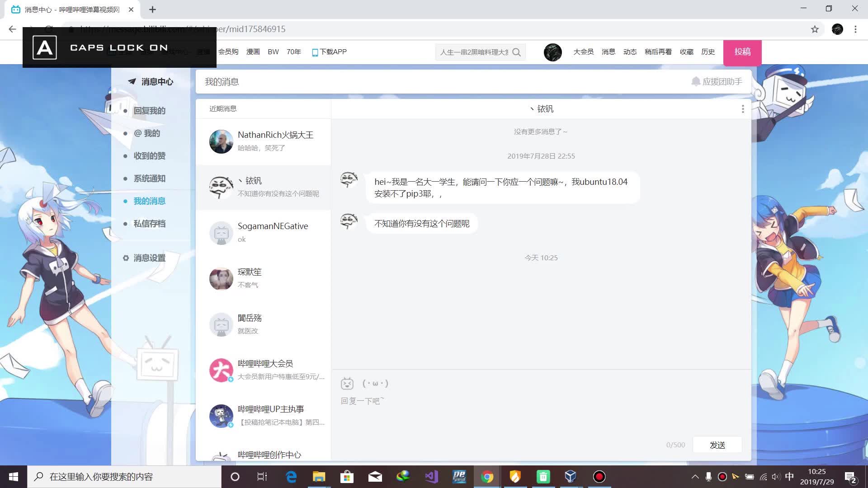Open Visual Studio Code from the taskbar
Image resolution: width=868 pixels, height=488 pixels.
point(431,476)
